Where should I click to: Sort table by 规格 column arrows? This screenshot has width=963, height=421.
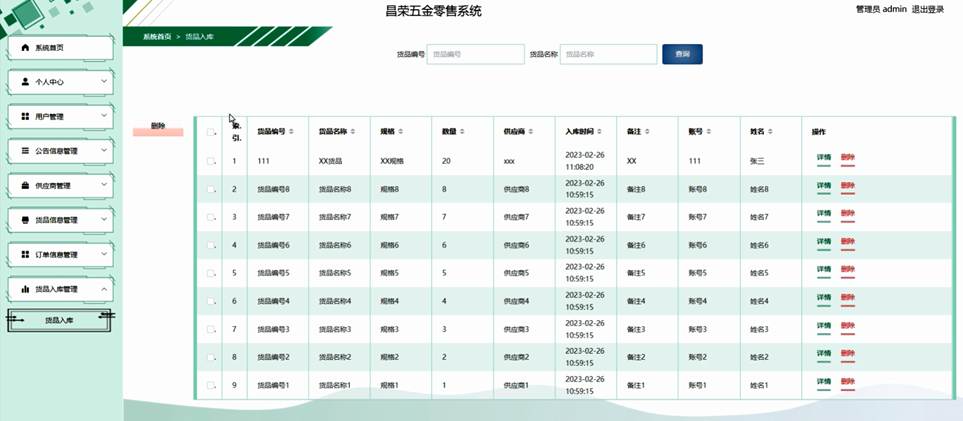click(400, 132)
